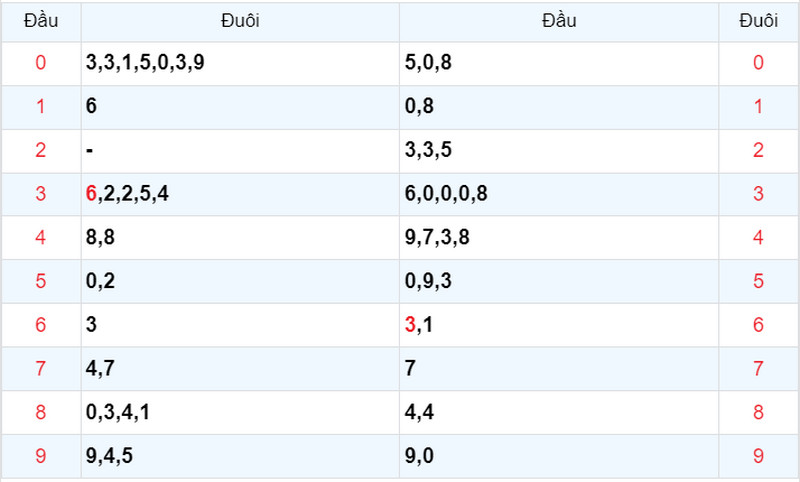Screen dimensions: 800x482
Task: Click the cell reading 3,3,5
Action: [559, 150]
